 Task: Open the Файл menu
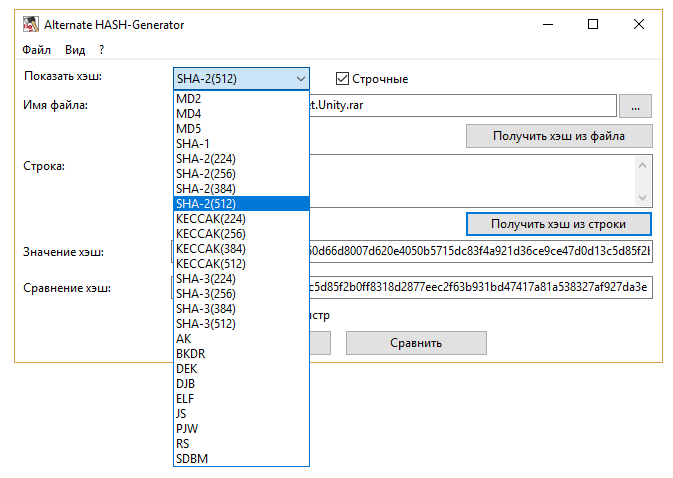point(37,49)
